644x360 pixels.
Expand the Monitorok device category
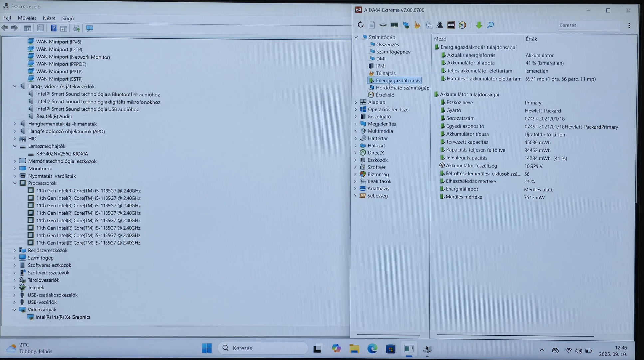pyautogui.click(x=15, y=169)
